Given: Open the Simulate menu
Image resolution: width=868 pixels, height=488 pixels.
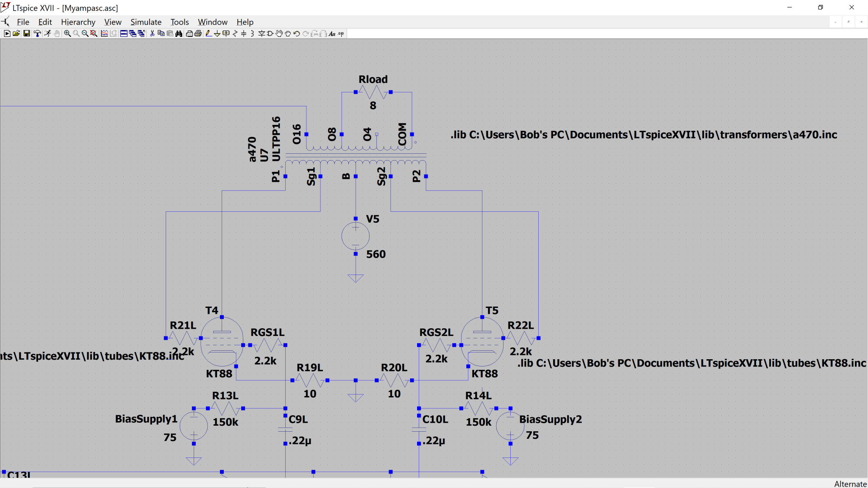Looking at the screenshot, I should coord(146,22).
